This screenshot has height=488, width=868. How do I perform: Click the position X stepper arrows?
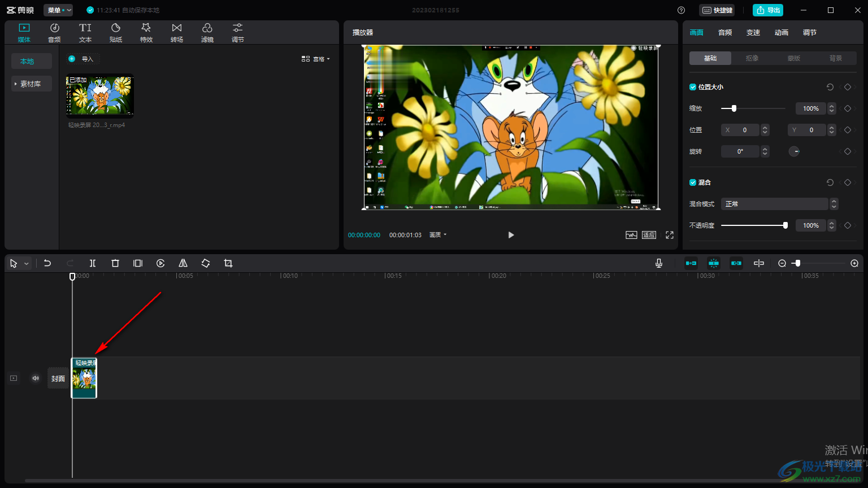tap(765, 130)
